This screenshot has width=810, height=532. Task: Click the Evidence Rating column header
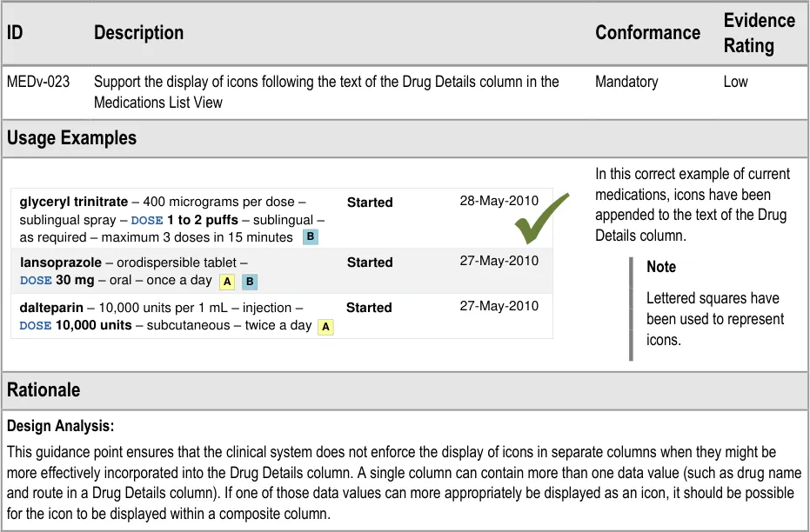tap(759, 33)
